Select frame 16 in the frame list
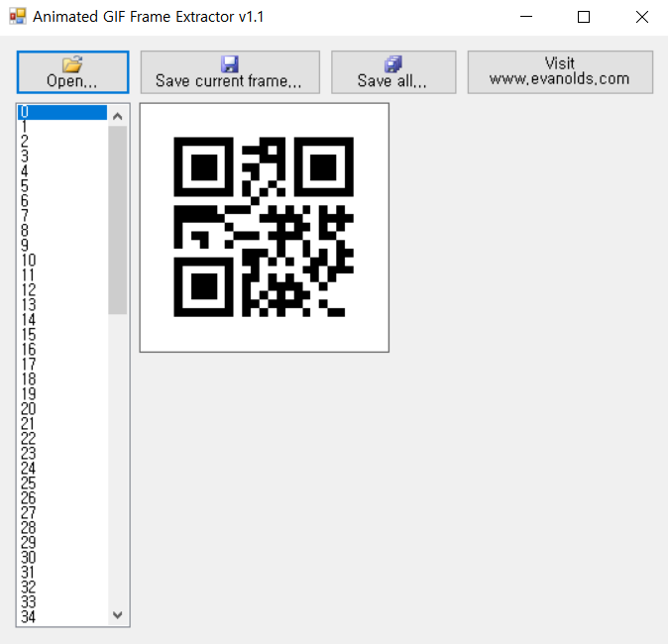Viewport: 668px width, 644px height. click(62, 350)
